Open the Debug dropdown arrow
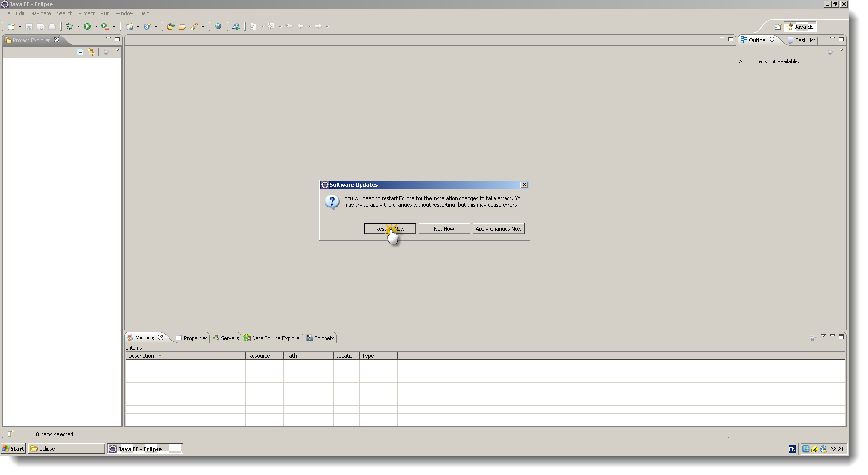Viewport: 868px width, 475px height. point(77,26)
